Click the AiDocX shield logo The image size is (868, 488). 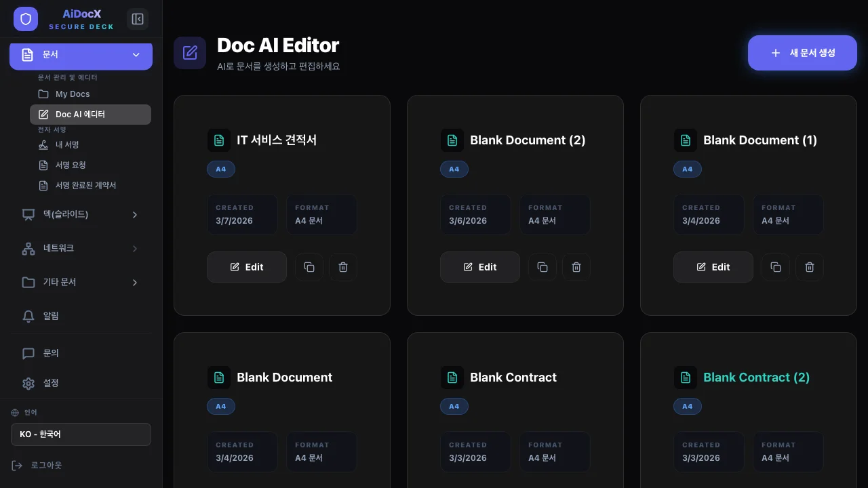click(26, 19)
